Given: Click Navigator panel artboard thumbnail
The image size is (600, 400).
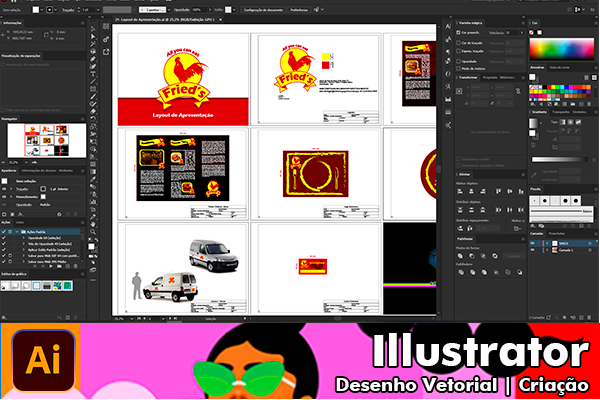Looking at the screenshot, I should pos(47,140).
